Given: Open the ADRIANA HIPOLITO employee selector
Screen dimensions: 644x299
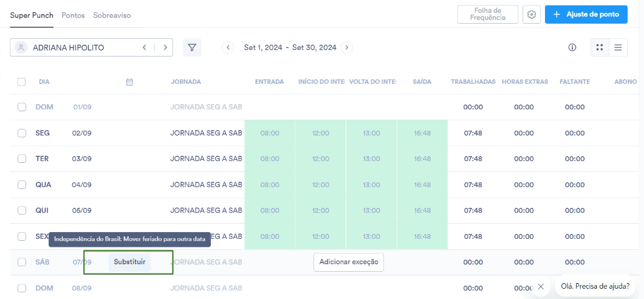Looking at the screenshot, I should coord(91,47).
